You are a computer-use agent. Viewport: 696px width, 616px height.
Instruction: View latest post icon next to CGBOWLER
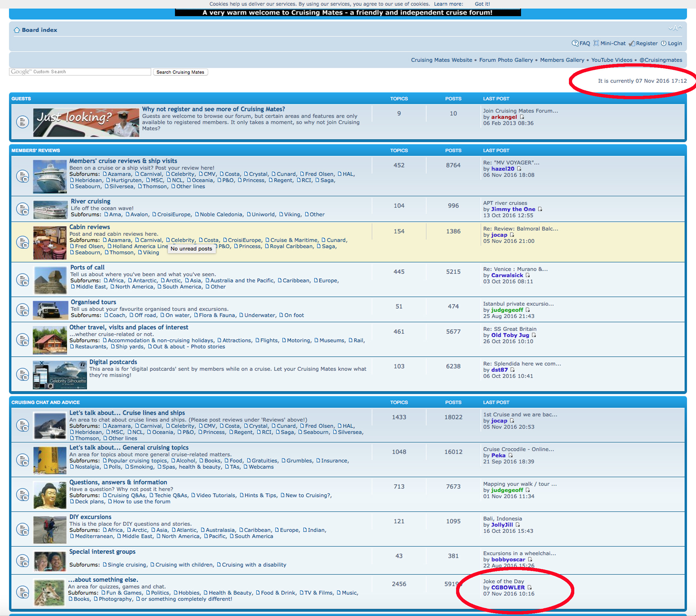pos(530,587)
